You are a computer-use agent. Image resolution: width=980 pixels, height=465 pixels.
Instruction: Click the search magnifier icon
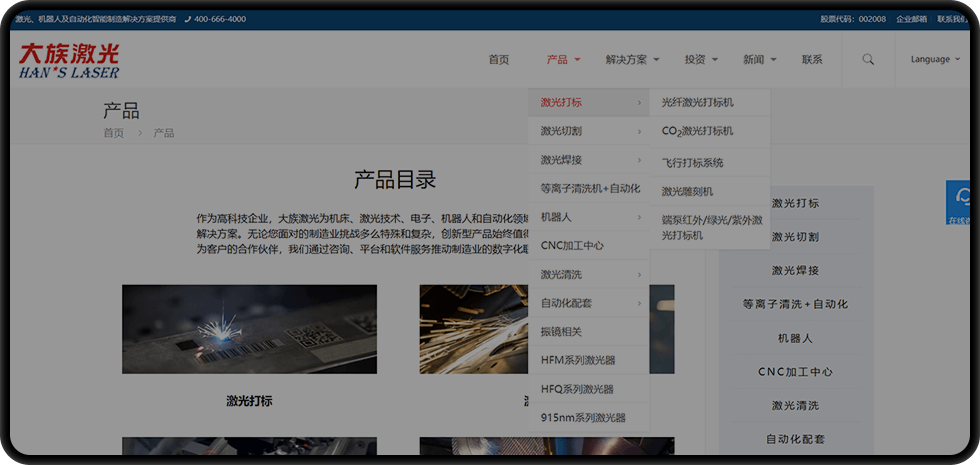[868, 60]
